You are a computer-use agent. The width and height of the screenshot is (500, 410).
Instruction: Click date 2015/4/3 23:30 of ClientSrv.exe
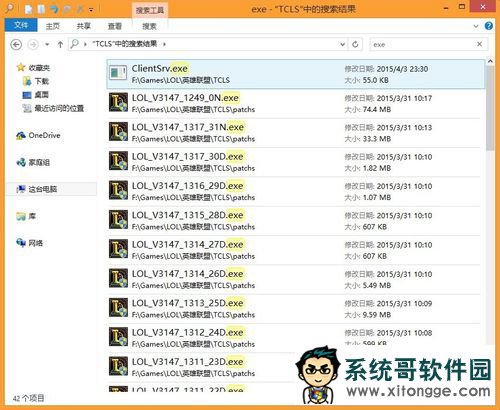[x=402, y=69]
